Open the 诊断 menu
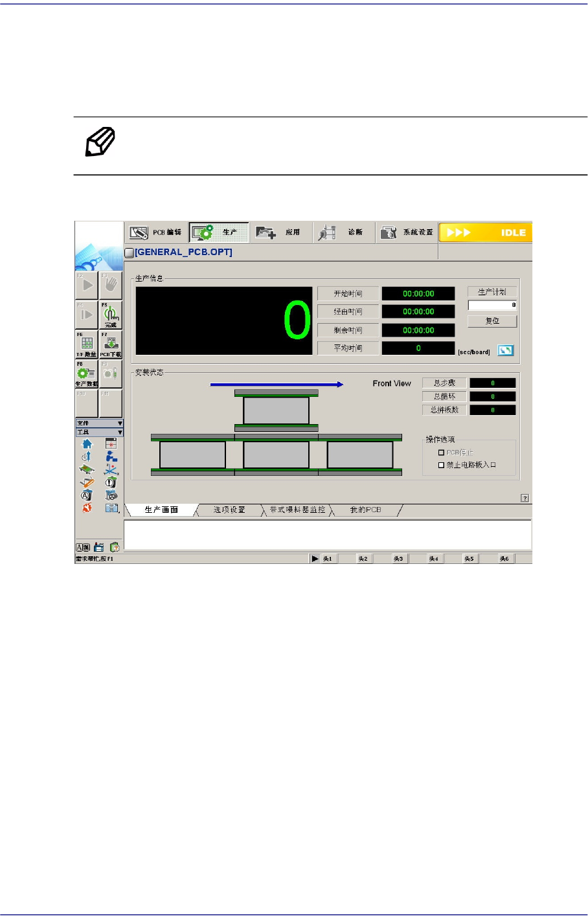 (344, 232)
